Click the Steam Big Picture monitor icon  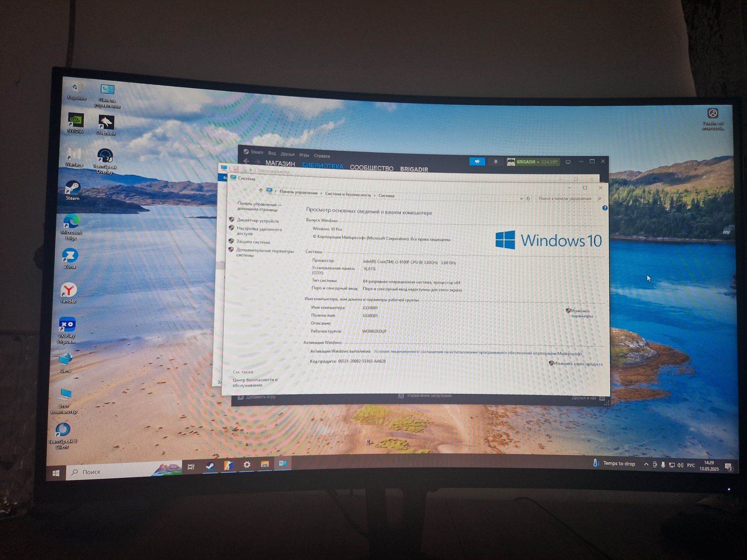point(568,162)
